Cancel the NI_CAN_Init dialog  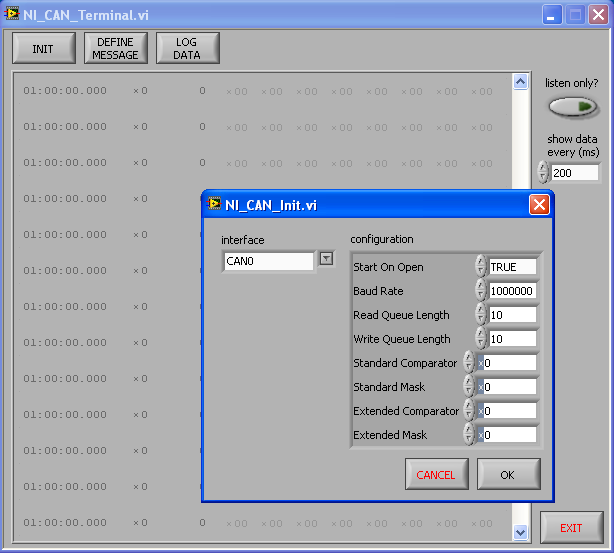pos(436,474)
